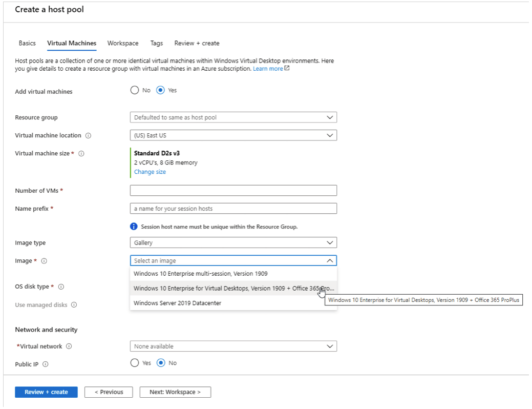The width and height of the screenshot is (532, 409).
Task: Open the Virtual machine location dropdown
Action: pyautogui.click(x=233, y=135)
